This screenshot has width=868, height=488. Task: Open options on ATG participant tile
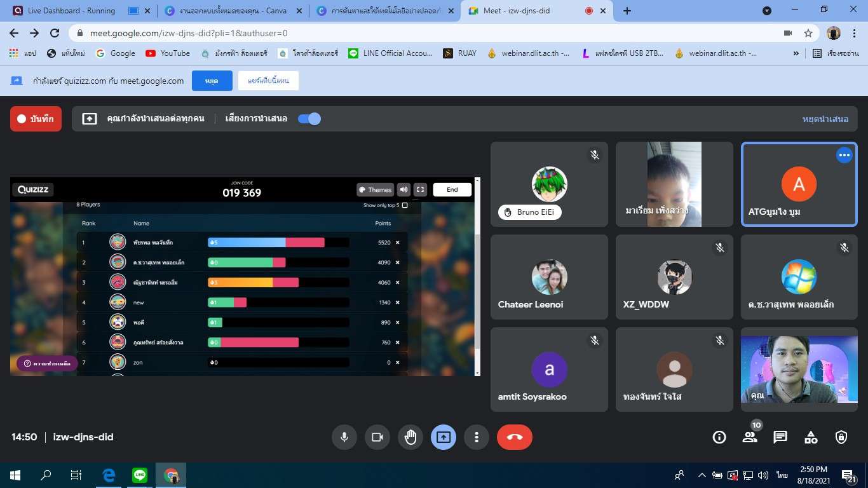[844, 155]
